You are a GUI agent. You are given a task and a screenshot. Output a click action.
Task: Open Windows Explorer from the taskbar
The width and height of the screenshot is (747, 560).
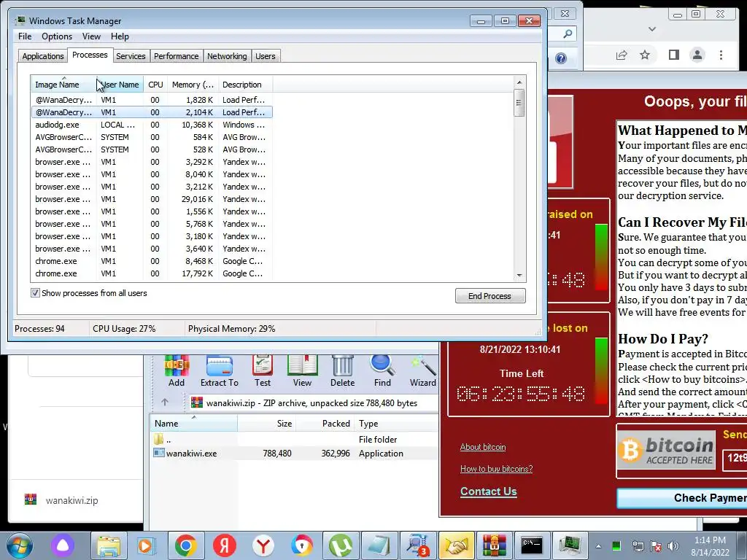click(x=109, y=545)
